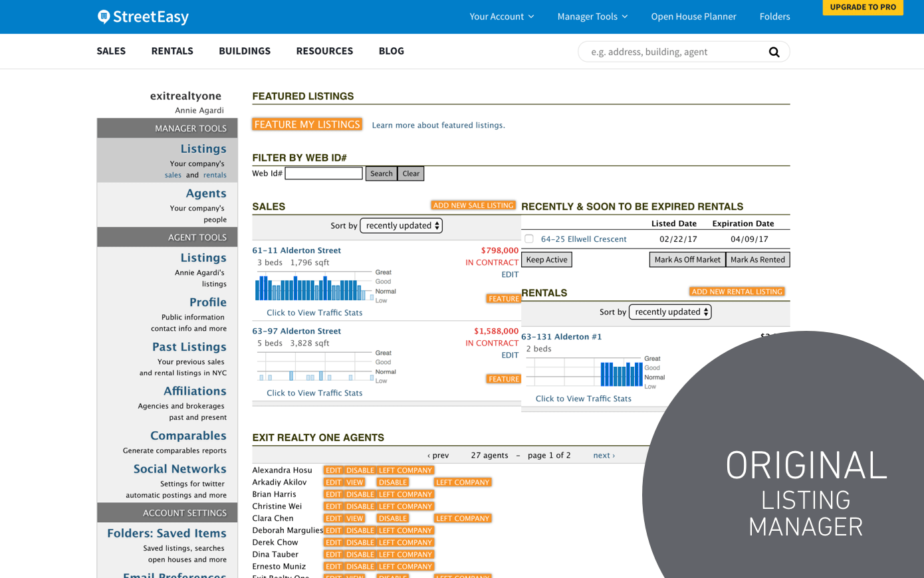
Task: Open Social Networks in sidebar
Action: point(180,469)
